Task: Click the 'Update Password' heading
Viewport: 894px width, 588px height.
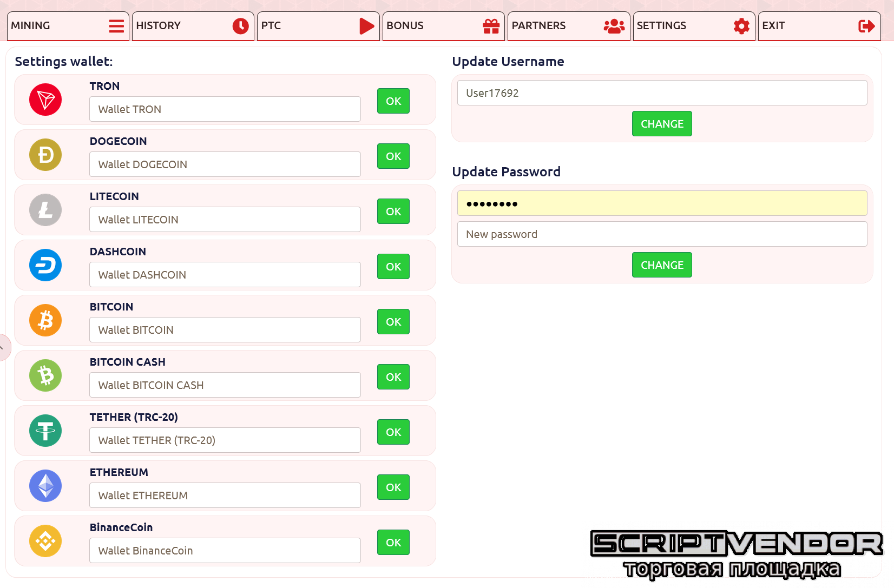Action: click(x=507, y=172)
